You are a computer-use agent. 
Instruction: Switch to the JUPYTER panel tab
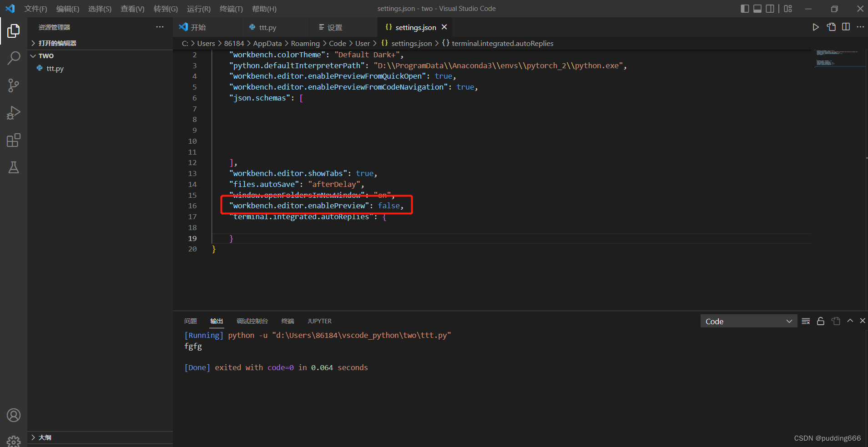tap(319, 321)
